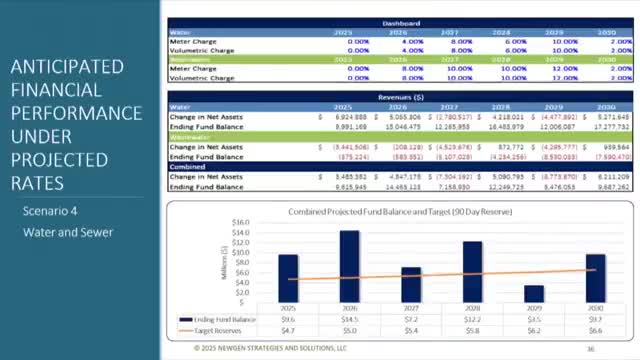Click the 2030 Ending Fund Balance bar
640x360 pixels.
596,279
